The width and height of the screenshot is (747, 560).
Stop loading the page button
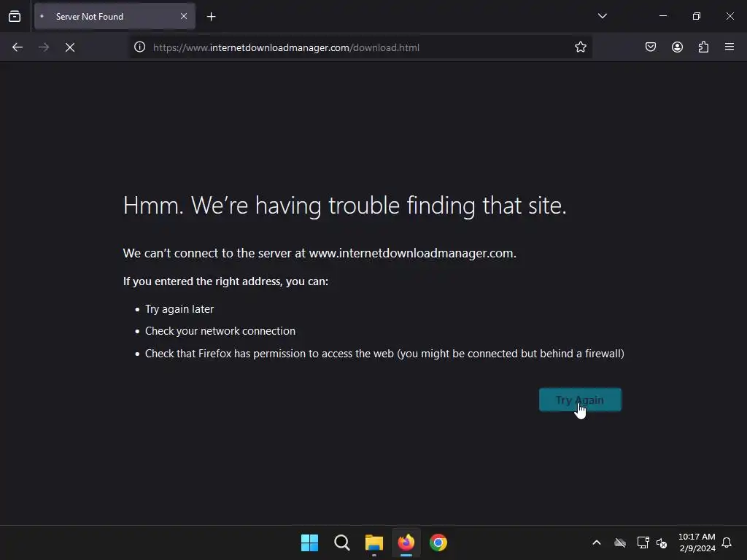click(69, 47)
